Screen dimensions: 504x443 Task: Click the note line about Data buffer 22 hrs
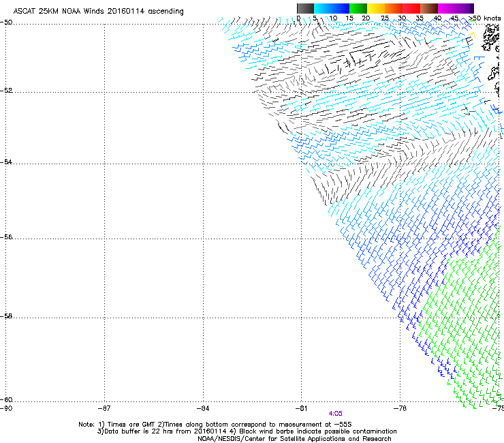tap(247, 431)
